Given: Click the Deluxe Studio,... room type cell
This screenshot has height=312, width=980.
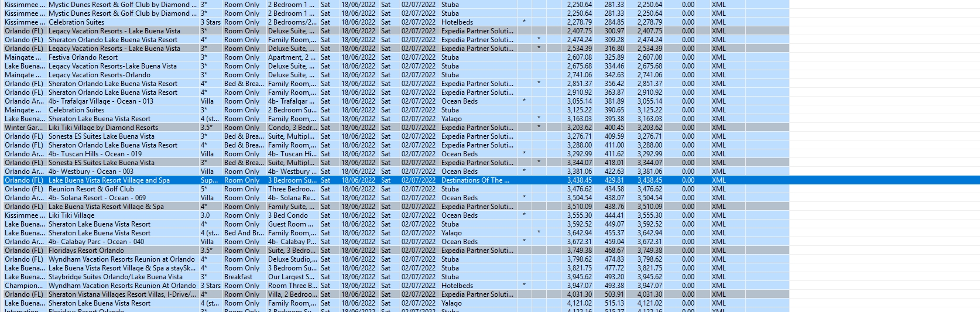Looking at the screenshot, I should (x=292, y=259).
